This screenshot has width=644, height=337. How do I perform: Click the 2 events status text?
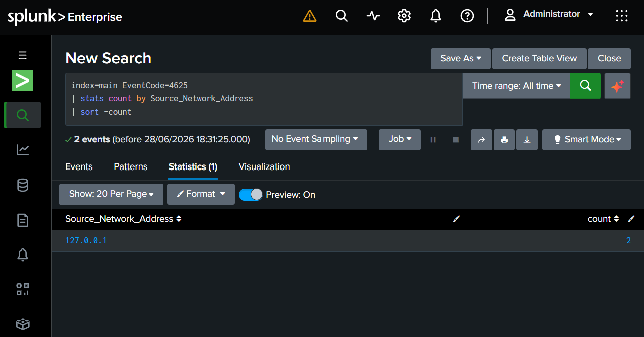click(92, 140)
